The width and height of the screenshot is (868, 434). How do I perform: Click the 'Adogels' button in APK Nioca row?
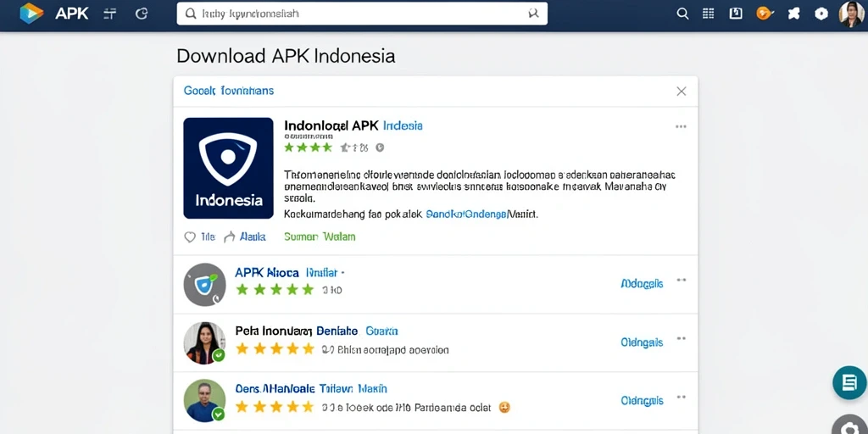coord(642,283)
